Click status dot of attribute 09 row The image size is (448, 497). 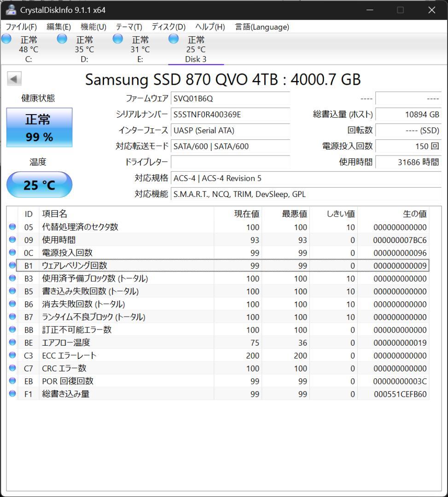[12, 240]
